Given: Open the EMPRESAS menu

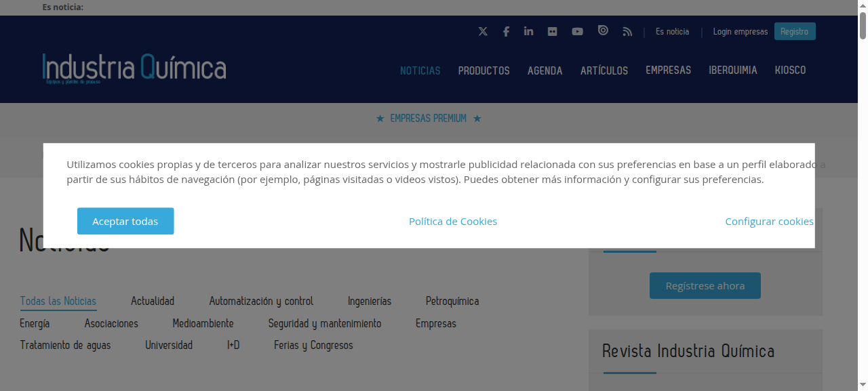Looking at the screenshot, I should [669, 70].
